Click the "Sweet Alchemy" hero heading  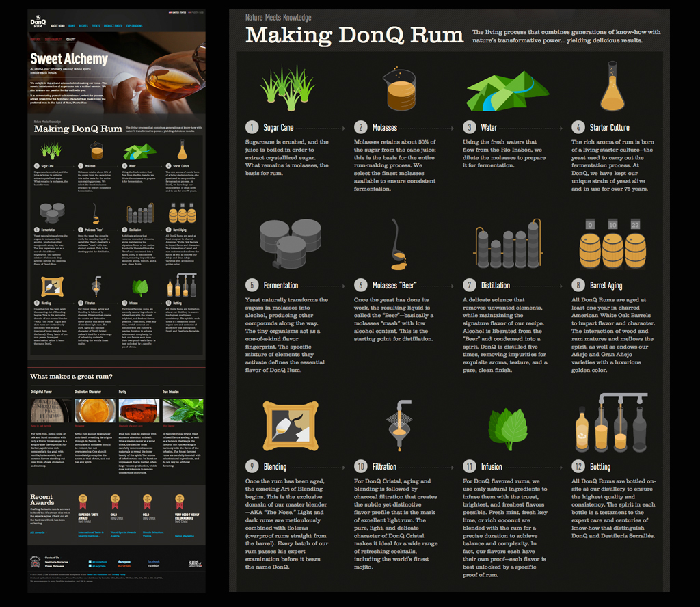[69, 59]
